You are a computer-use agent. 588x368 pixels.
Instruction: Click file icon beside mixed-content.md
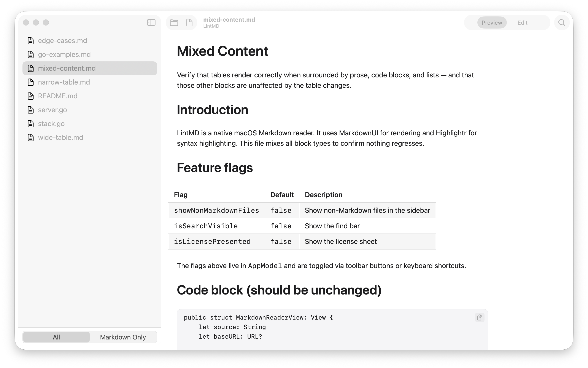(31, 68)
